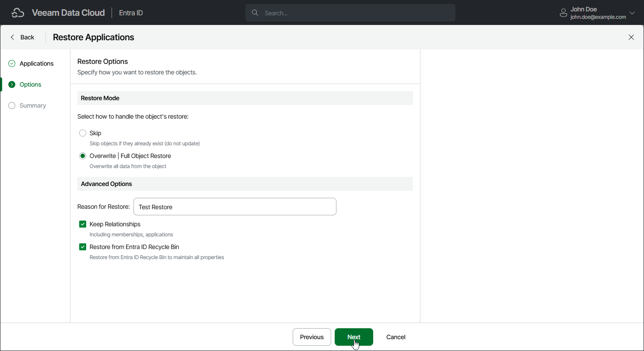
Task: Cancel the restore wizard
Action: tap(396, 337)
